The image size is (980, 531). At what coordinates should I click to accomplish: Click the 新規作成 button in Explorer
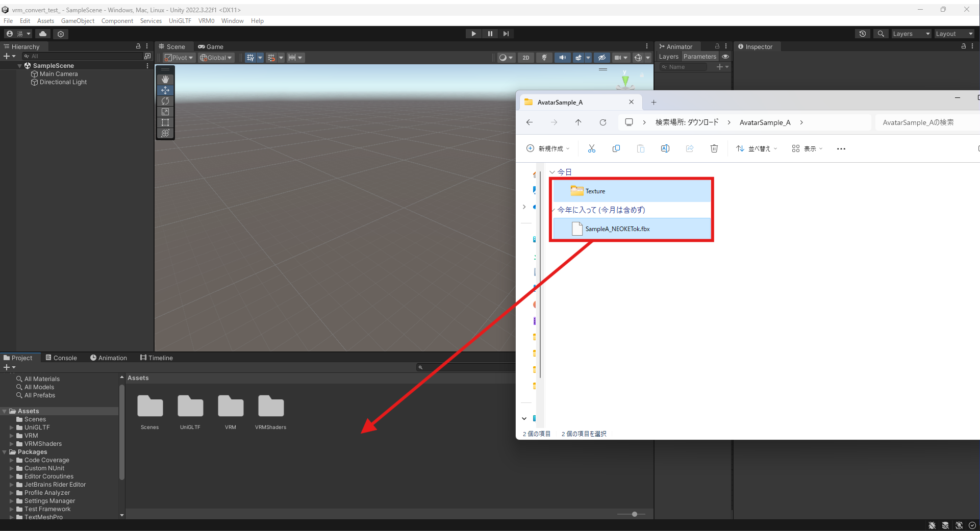point(548,148)
